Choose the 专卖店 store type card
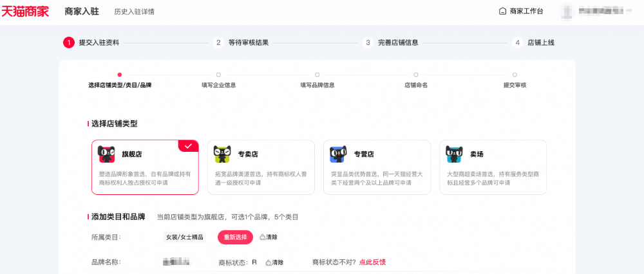 261,167
